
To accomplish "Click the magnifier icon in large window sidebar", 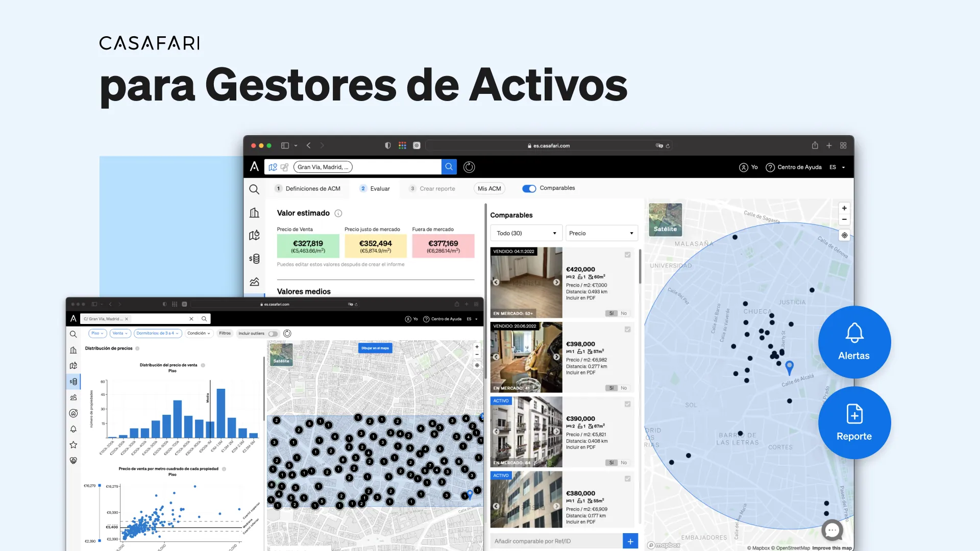I will [254, 189].
